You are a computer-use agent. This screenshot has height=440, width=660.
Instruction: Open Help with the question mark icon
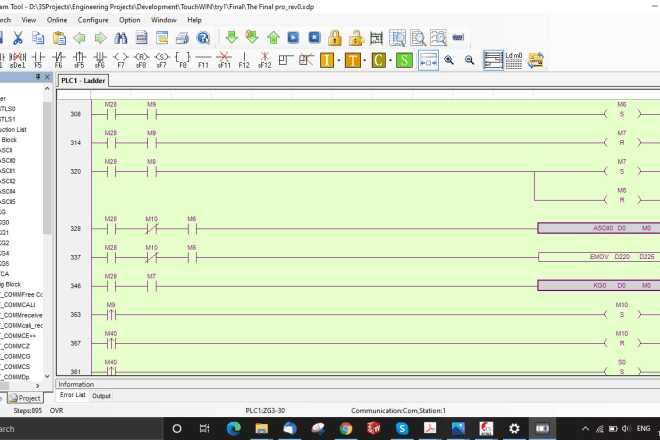(x=203, y=38)
